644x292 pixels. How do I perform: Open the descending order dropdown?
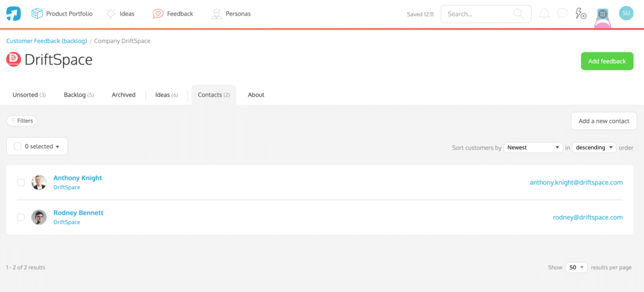click(594, 148)
